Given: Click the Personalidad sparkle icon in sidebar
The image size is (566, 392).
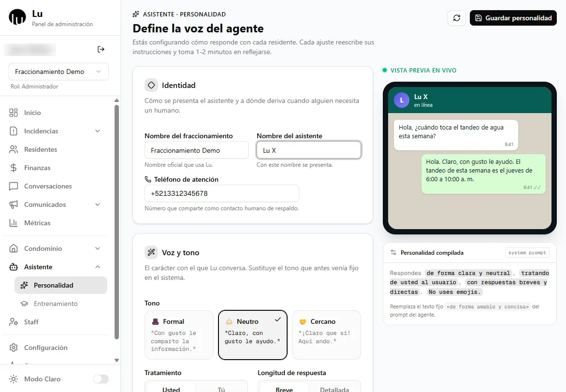Looking at the screenshot, I should click(x=24, y=286).
